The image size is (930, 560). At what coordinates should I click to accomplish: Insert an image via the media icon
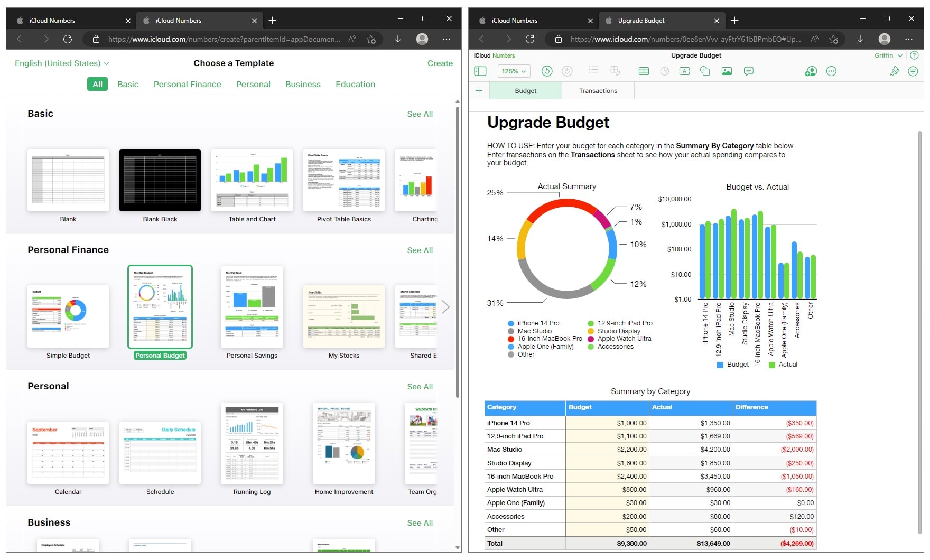pos(727,71)
